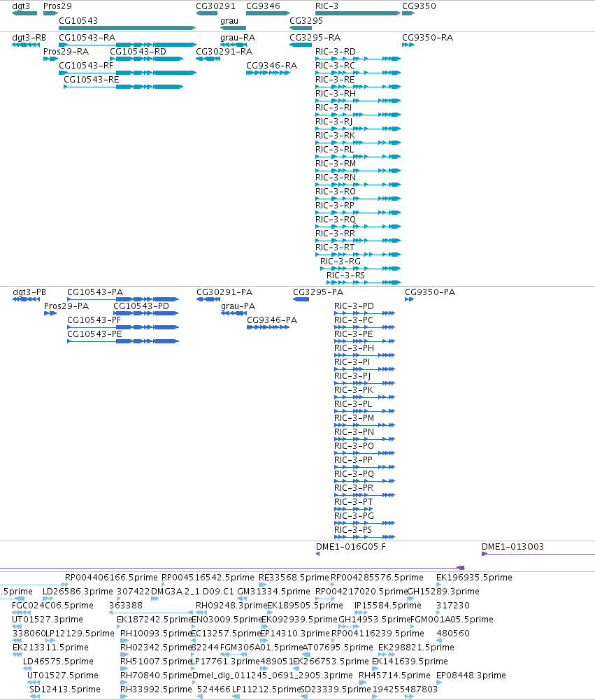Select the dgt3 gene label

21,6
